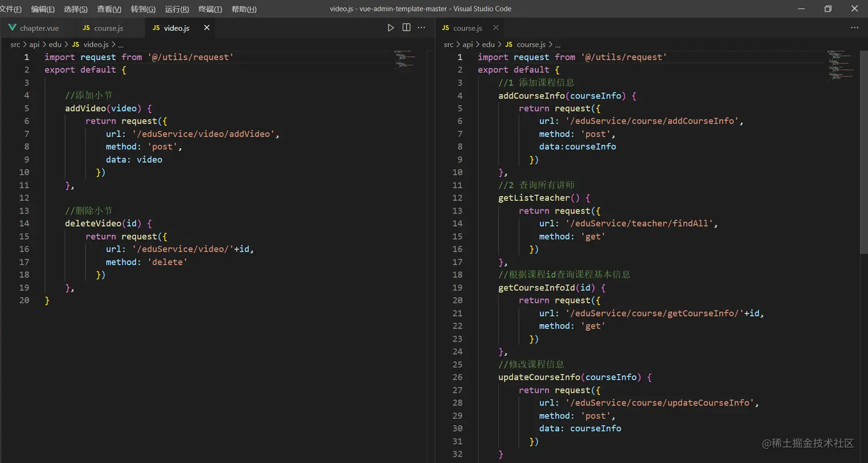This screenshot has width=868, height=463.
Task: Open the 运行(R) menu
Action: [177, 9]
